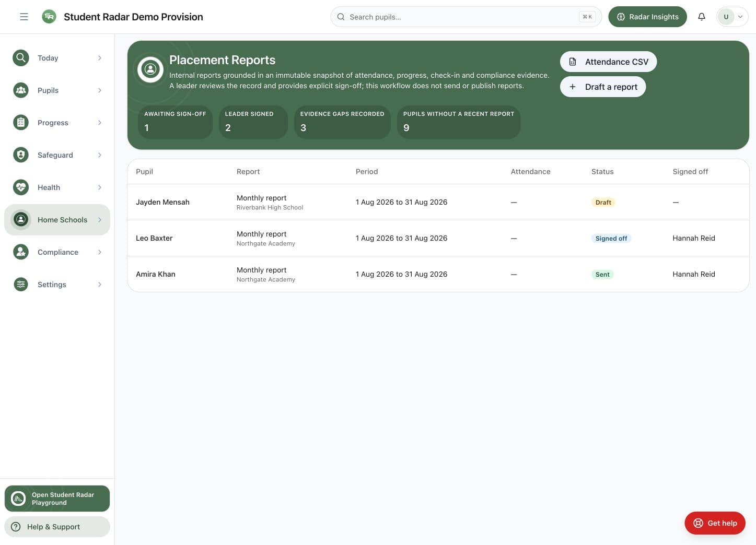The image size is (756, 545).
Task: Click the playground icon at sidebar bottom
Action: click(x=18, y=499)
